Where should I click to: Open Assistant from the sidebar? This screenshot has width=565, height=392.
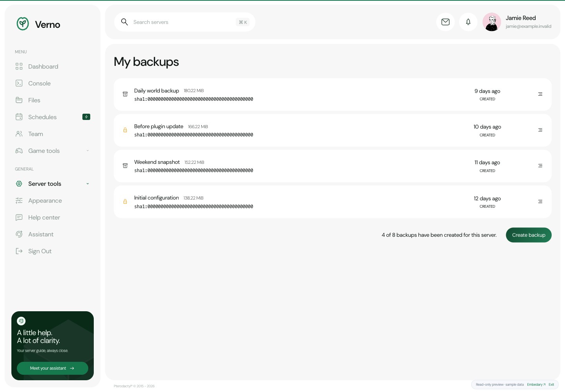coord(53,234)
